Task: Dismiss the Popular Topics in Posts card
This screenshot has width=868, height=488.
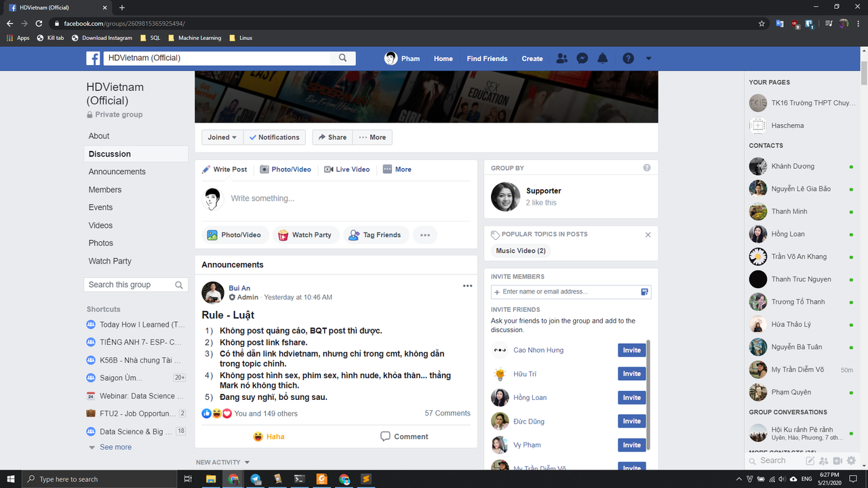Action: 648,235
